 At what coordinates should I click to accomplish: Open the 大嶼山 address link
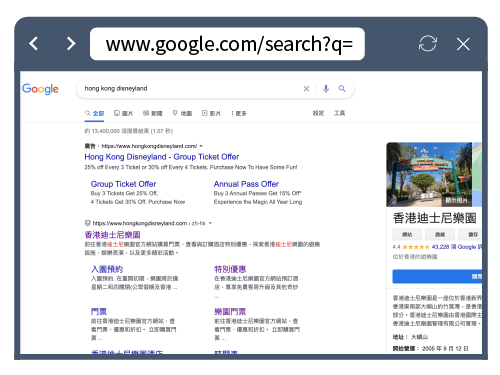419,337
